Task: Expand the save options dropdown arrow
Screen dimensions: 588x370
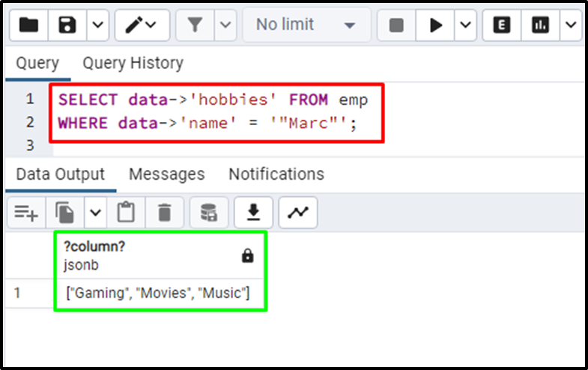Action: click(98, 25)
